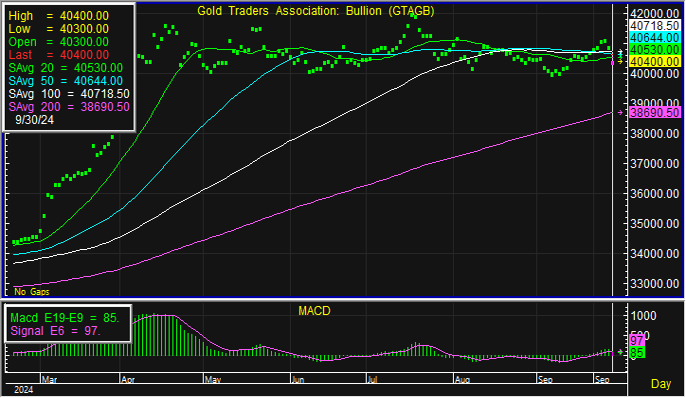Click the Jun label on time axis
Image resolution: width=686 pixels, height=398 pixels.
point(298,379)
